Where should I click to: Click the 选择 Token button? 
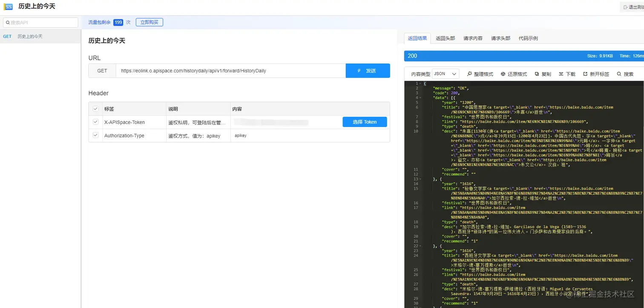(365, 122)
